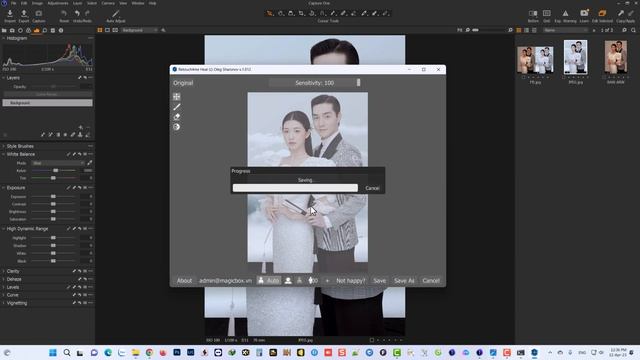Click the Import icon in Capture One toolbar
The width and height of the screenshot is (640, 360).
10,13
